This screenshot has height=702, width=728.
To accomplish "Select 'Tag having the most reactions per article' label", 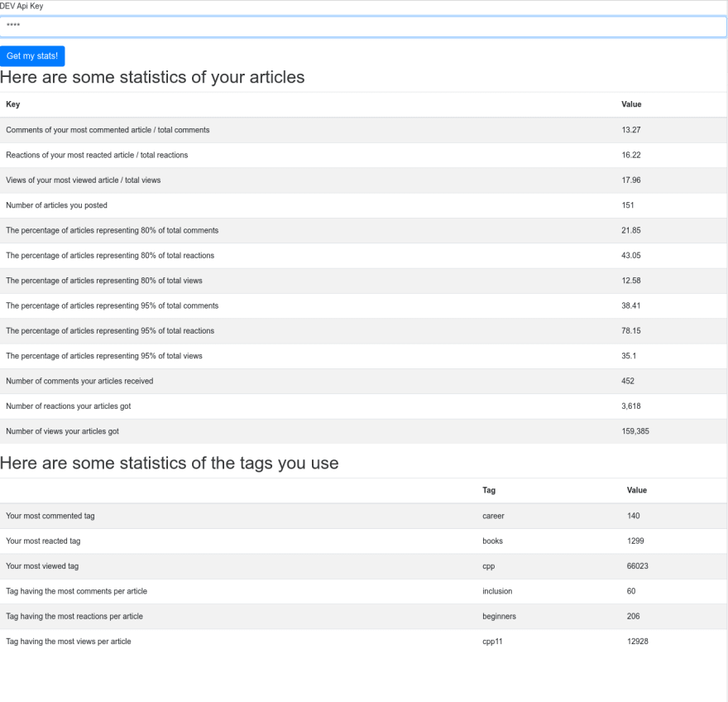I will coord(74,617).
